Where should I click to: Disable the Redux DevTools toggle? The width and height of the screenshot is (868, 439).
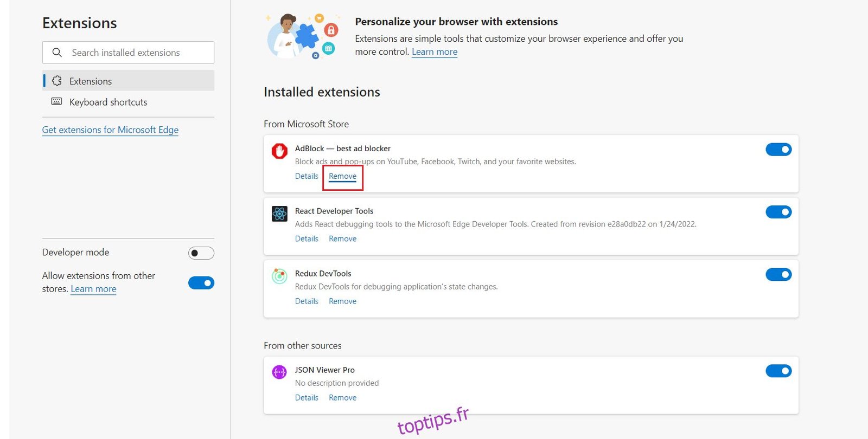[778, 275]
